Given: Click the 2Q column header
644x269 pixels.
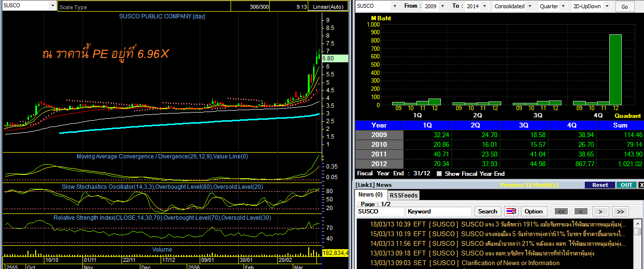Looking at the screenshot, I should point(476,125).
